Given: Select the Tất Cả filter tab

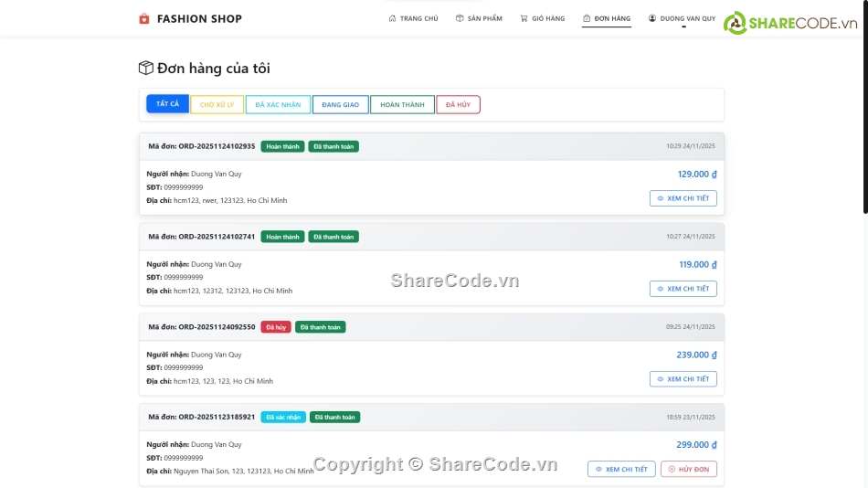Looking at the screenshot, I should tap(167, 104).
